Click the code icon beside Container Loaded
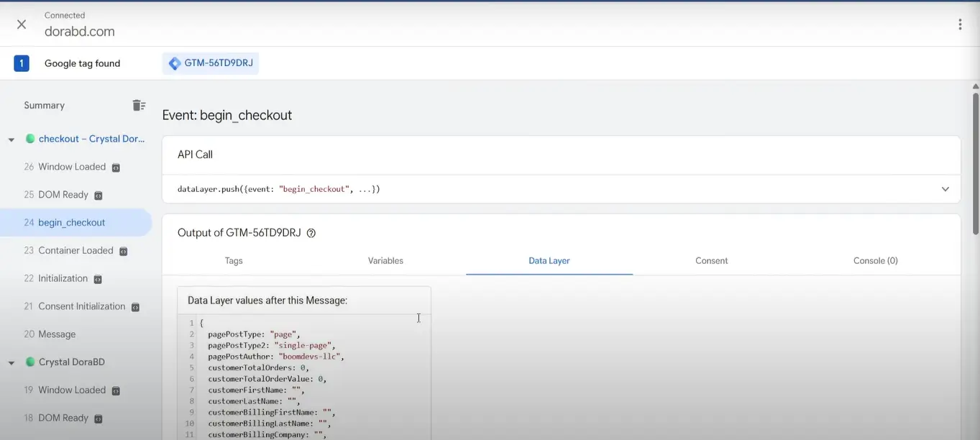This screenshot has height=440, width=980. 124,252
